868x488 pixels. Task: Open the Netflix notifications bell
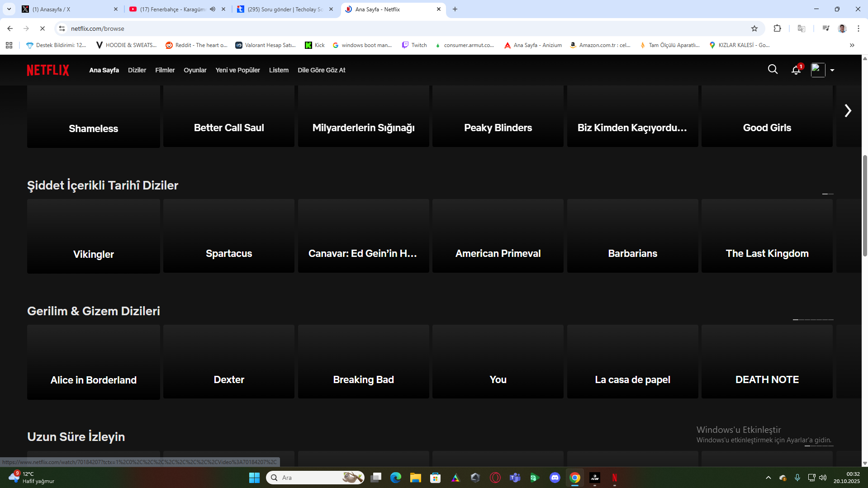(796, 70)
